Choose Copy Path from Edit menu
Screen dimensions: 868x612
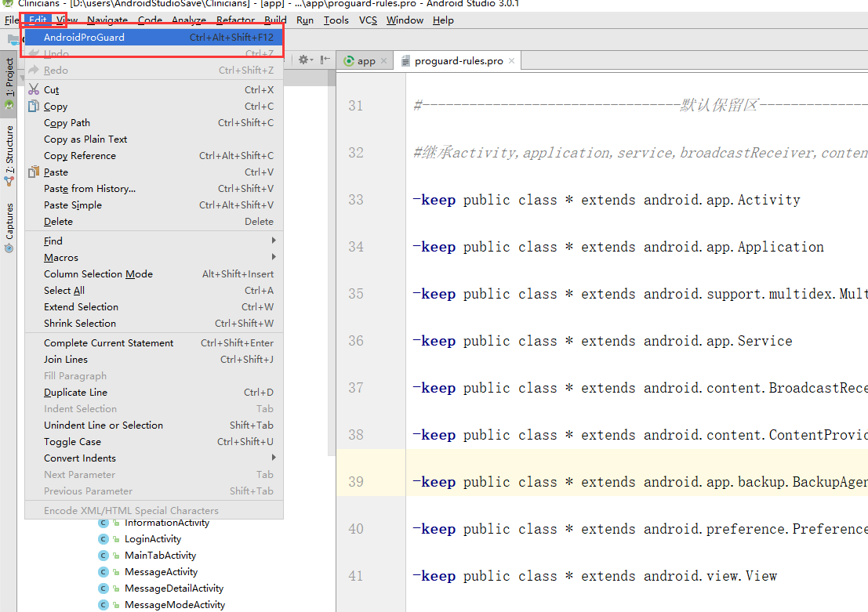tap(154, 123)
